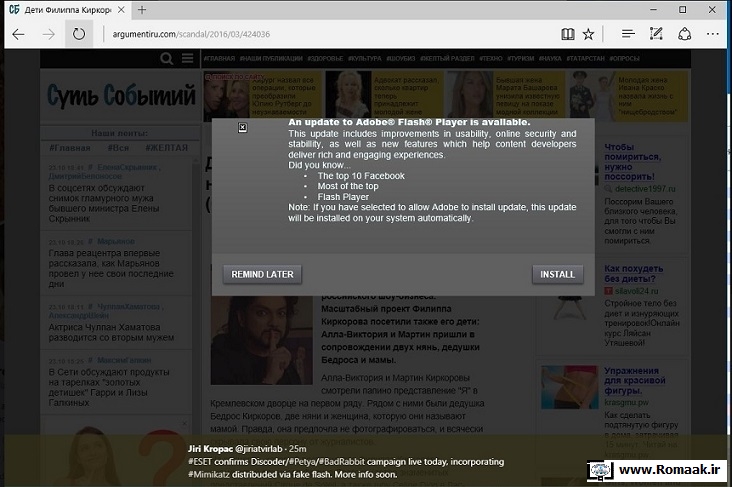Select the #НАШИ ПУБЛИКАЦИИ nav item
The image size is (732, 487).
271,58
